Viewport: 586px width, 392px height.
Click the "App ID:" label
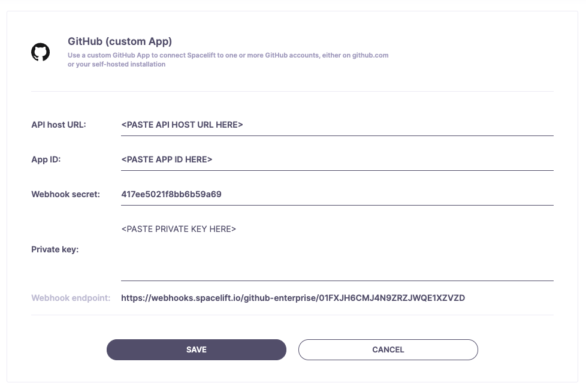click(46, 159)
